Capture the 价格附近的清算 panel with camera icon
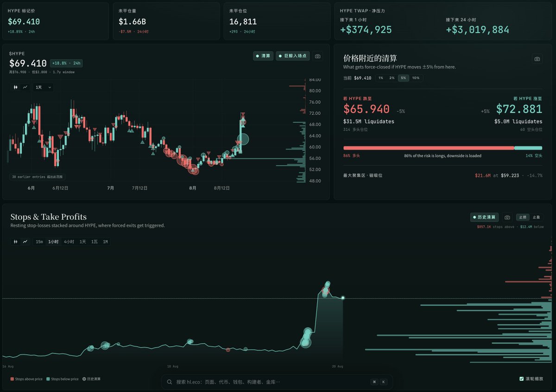This screenshot has width=556, height=392. (537, 59)
